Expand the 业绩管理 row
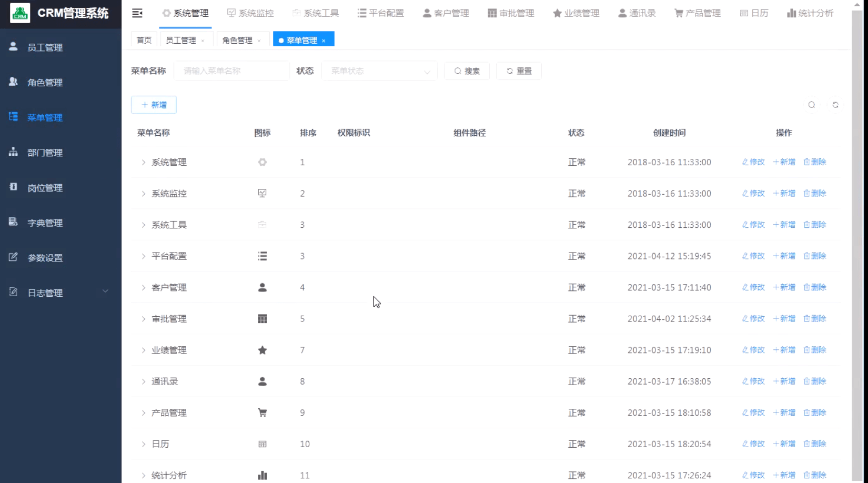 tap(143, 350)
